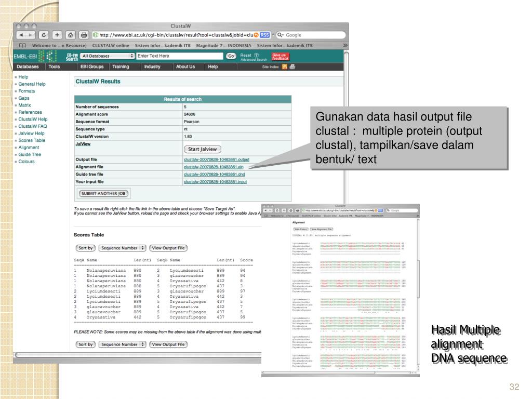Open the upper Sequence Number dropdown
This screenshot has height=399, width=532.
click(122, 248)
